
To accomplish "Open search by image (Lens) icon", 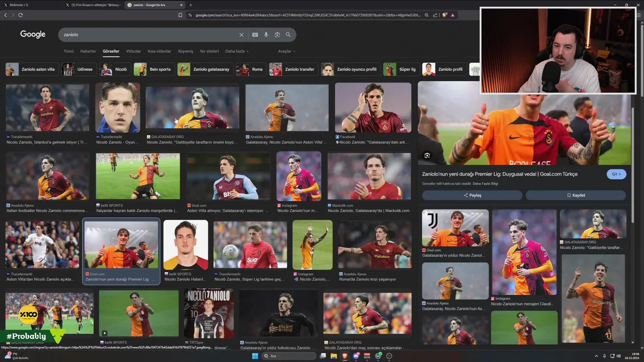I will tap(277, 35).
